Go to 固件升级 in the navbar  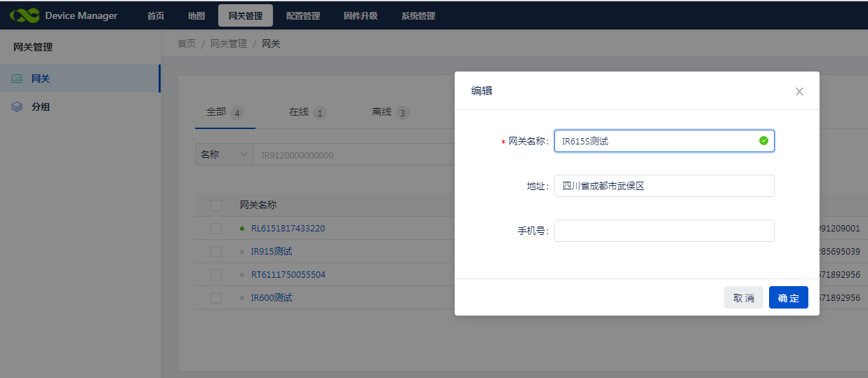361,15
